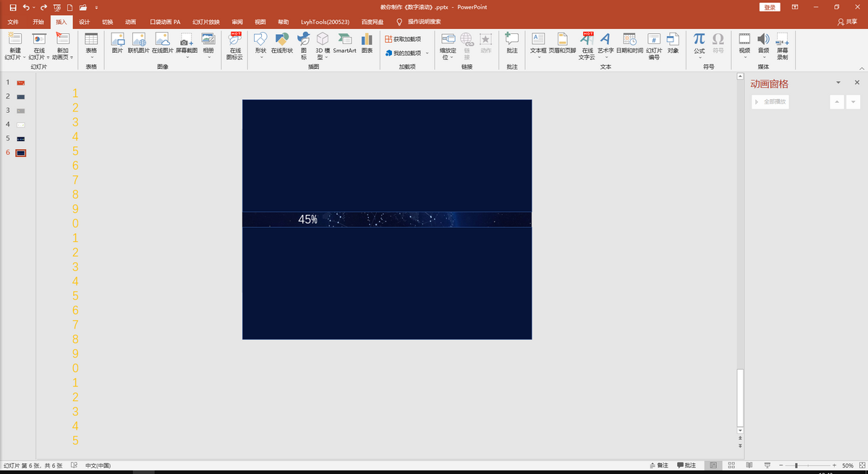
Task: Switch to the Animations (动画) tab
Action: point(130,22)
